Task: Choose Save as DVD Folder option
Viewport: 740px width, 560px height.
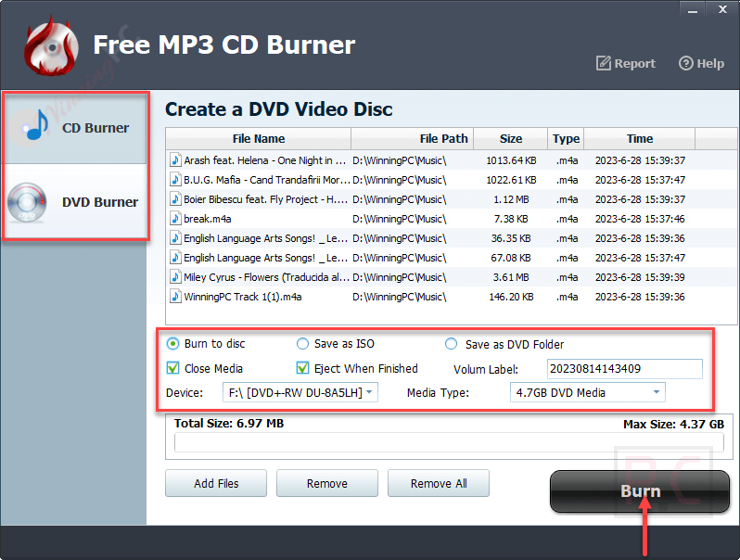Action: 452,344
